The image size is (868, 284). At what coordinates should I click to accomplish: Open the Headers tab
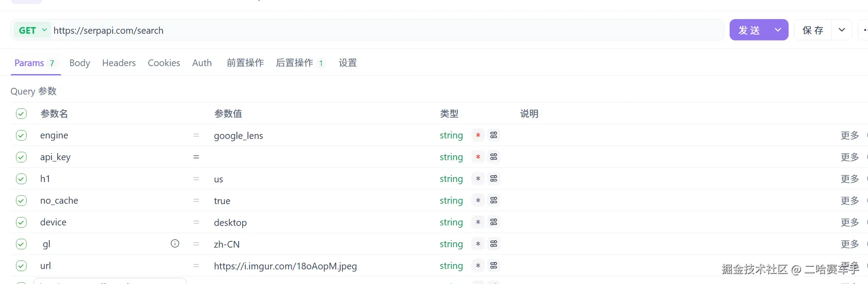(x=119, y=63)
